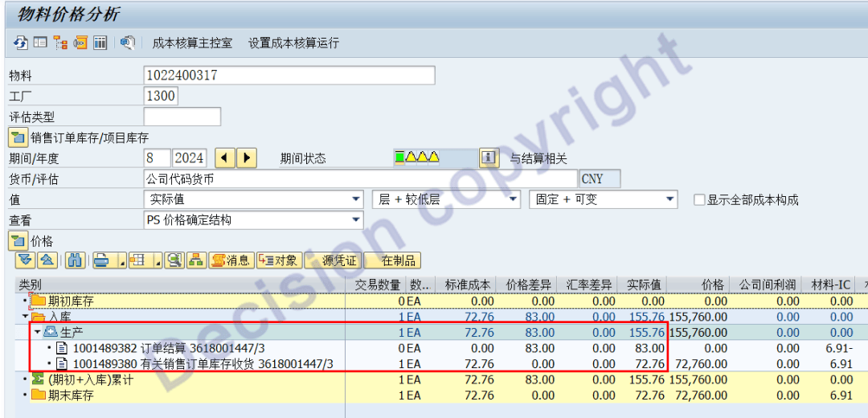
Task: Click the collapse all nodes icon
Action: coord(46,260)
